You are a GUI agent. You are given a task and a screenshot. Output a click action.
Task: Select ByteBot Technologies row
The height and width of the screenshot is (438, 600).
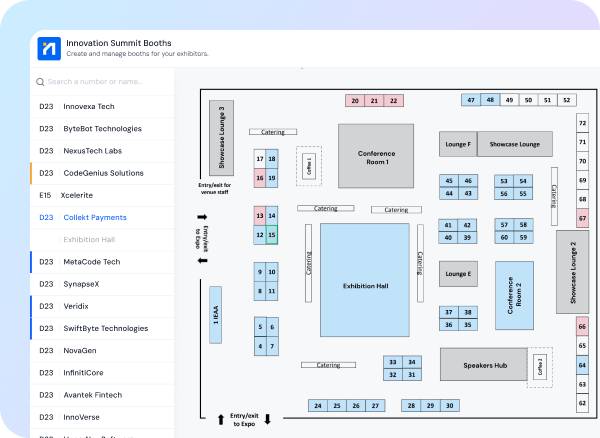(x=102, y=129)
